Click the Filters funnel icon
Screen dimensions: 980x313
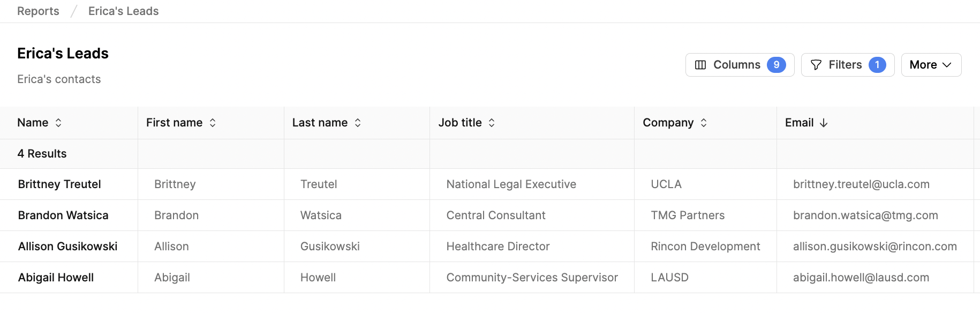coord(816,65)
